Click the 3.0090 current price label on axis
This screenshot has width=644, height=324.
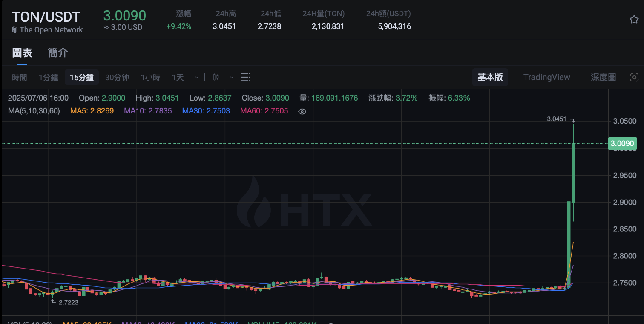point(622,144)
